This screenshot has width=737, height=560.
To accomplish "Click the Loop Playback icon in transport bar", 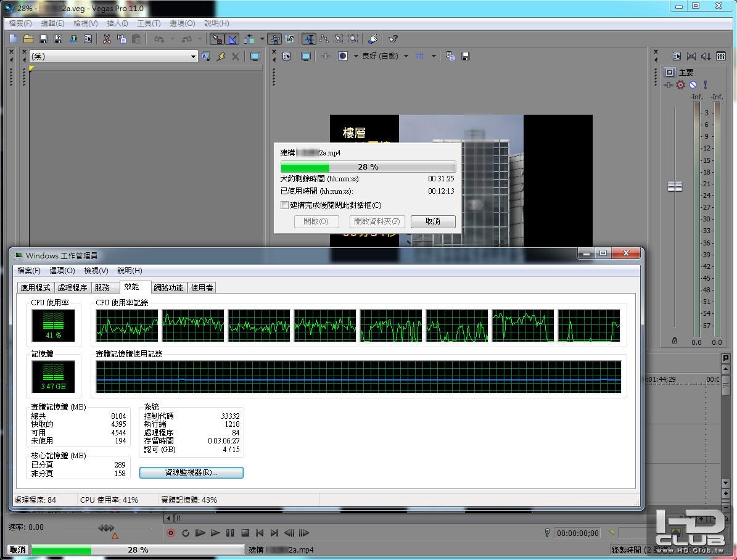I will (x=186, y=533).
